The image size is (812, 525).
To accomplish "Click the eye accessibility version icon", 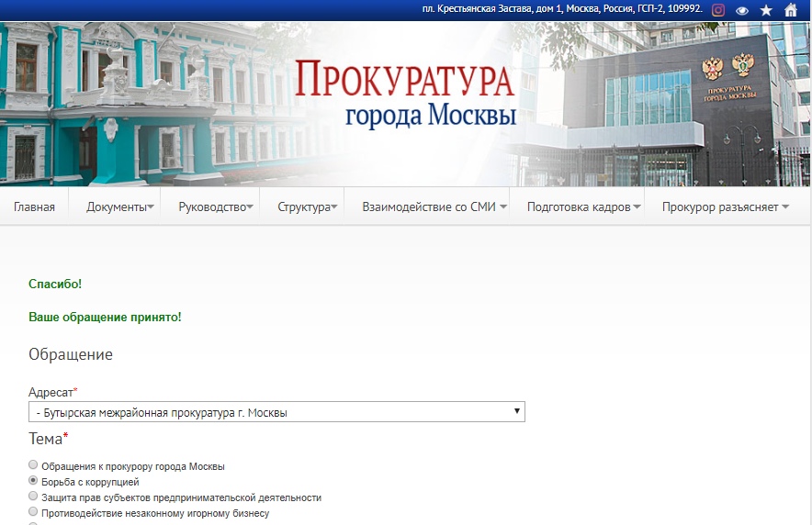I will click(x=742, y=10).
